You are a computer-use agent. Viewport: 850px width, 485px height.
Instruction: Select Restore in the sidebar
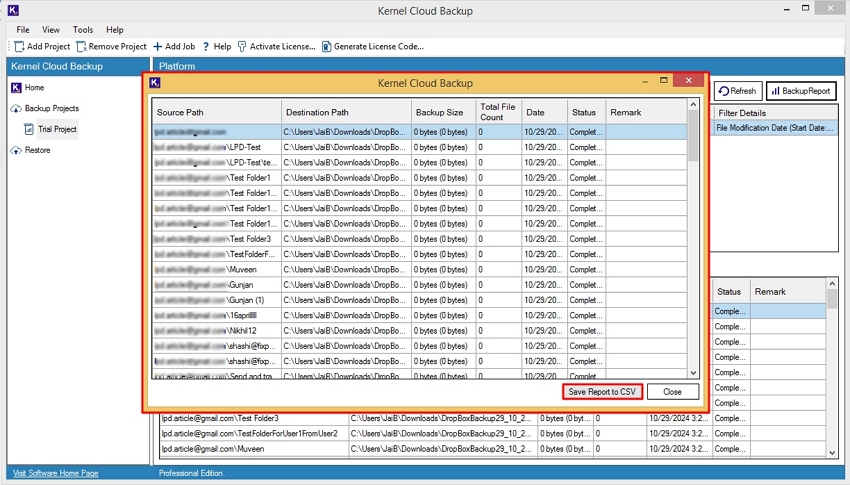[x=37, y=150]
